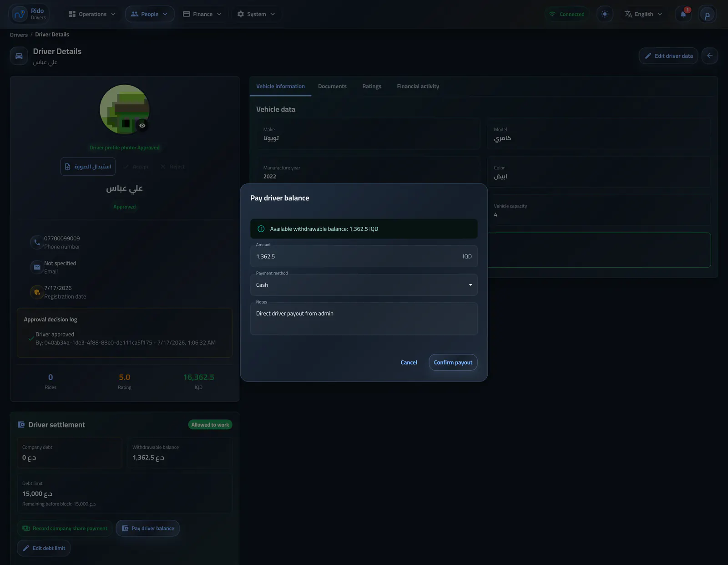Click the Connected status indicator
The width and height of the screenshot is (728, 565).
point(567,14)
